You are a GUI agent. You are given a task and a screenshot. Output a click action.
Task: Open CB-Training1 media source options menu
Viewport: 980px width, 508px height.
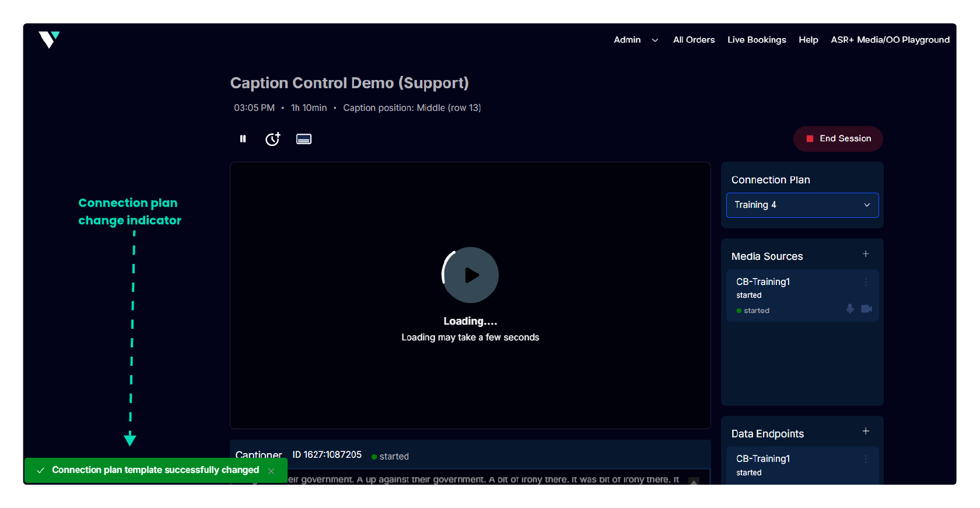pos(866,282)
